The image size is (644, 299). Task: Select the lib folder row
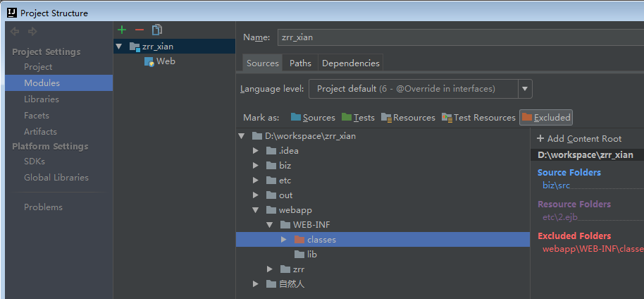click(x=383, y=254)
